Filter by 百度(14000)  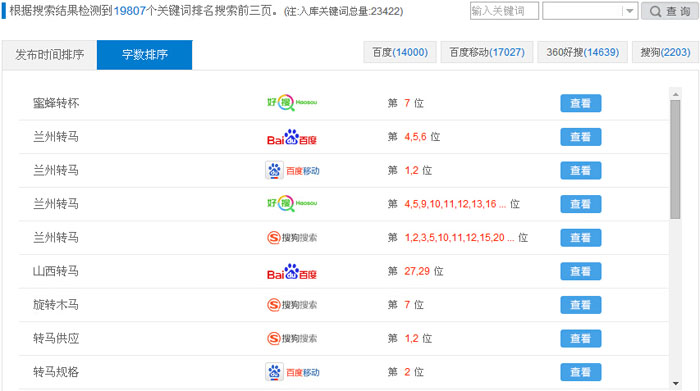coord(400,52)
